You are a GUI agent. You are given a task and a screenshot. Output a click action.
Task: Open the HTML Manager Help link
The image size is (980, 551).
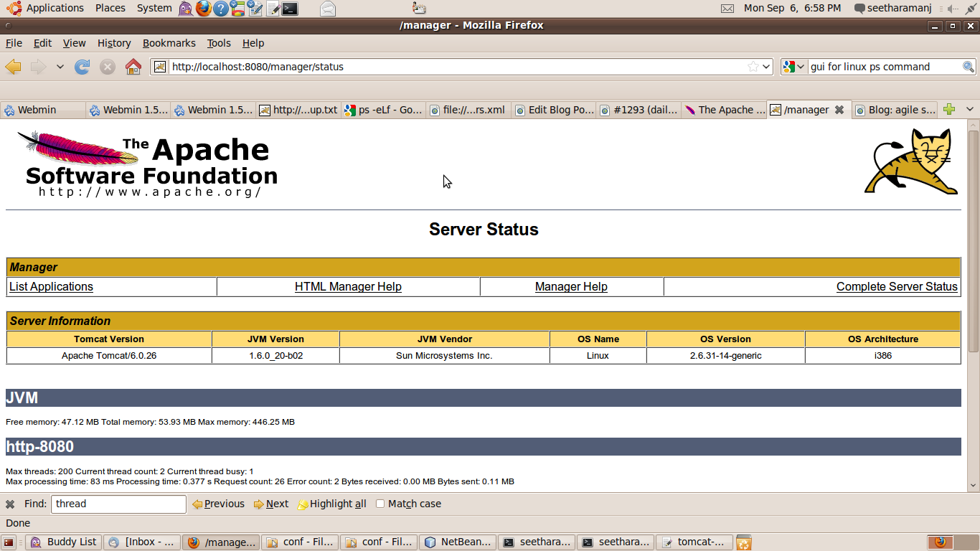click(348, 286)
